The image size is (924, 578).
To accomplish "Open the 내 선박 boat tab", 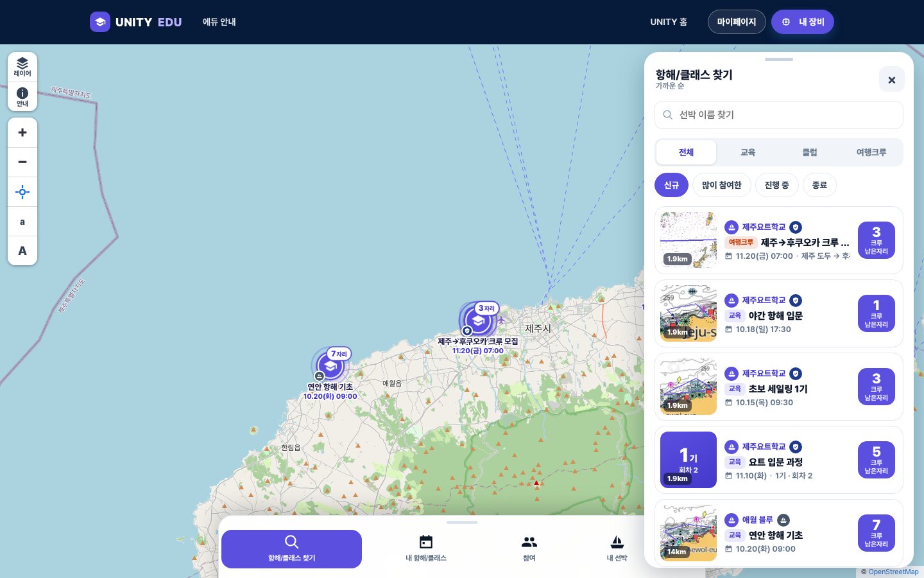I will (x=617, y=549).
